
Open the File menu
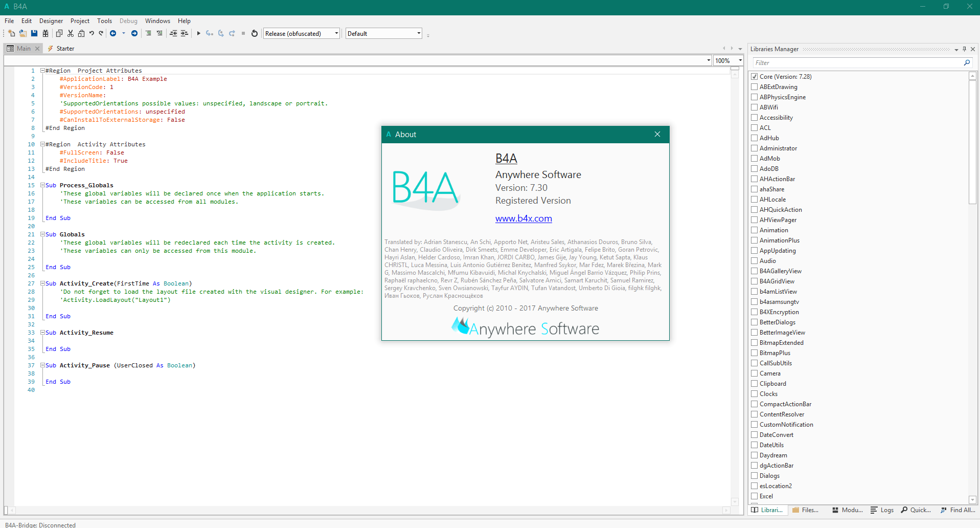[9, 21]
